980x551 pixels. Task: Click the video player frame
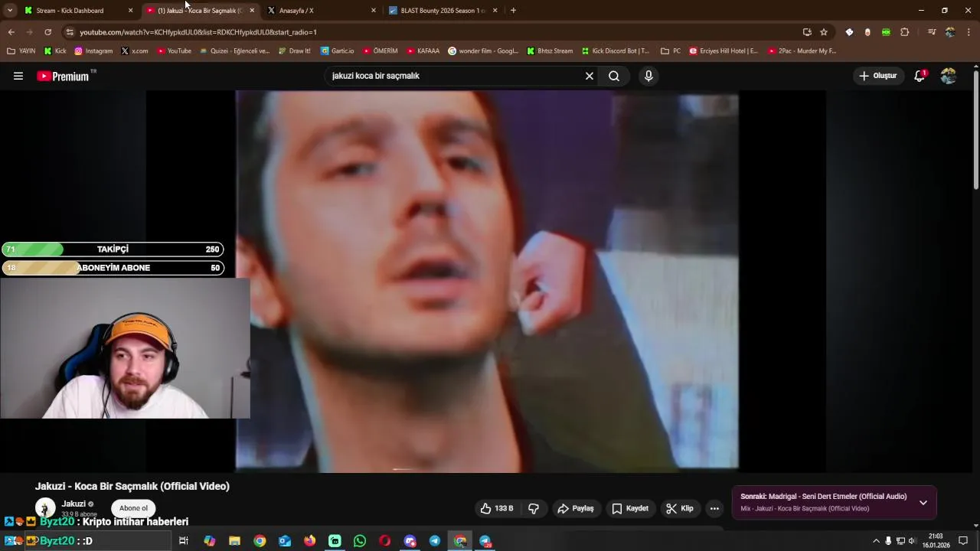click(487, 281)
